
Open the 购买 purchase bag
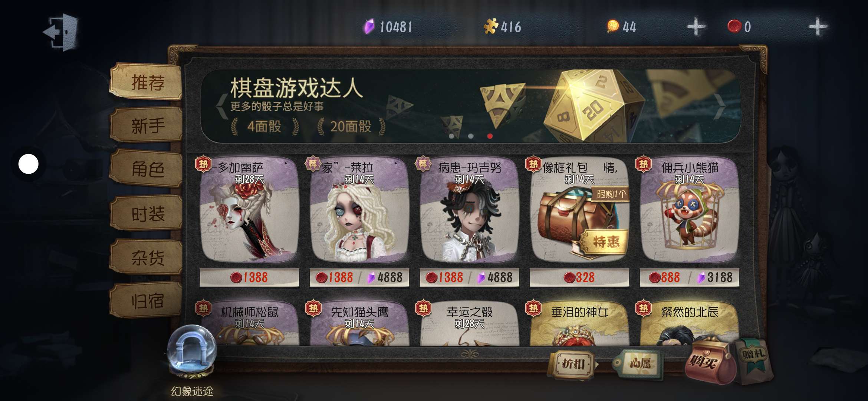[707, 359]
